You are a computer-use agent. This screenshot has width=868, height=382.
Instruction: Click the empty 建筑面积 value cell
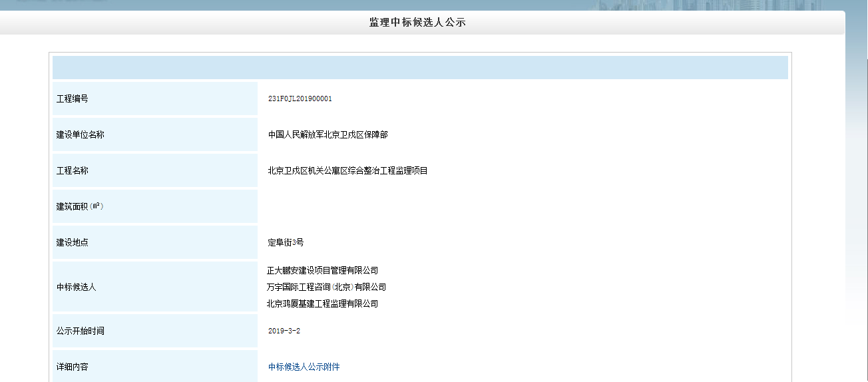pyautogui.click(x=523, y=206)
